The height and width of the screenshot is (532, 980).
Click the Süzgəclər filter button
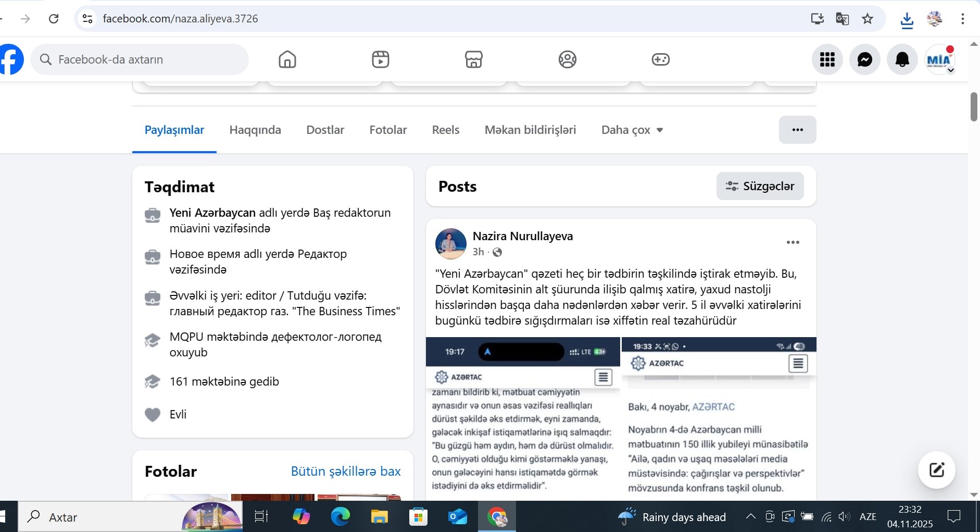point(760,186)
